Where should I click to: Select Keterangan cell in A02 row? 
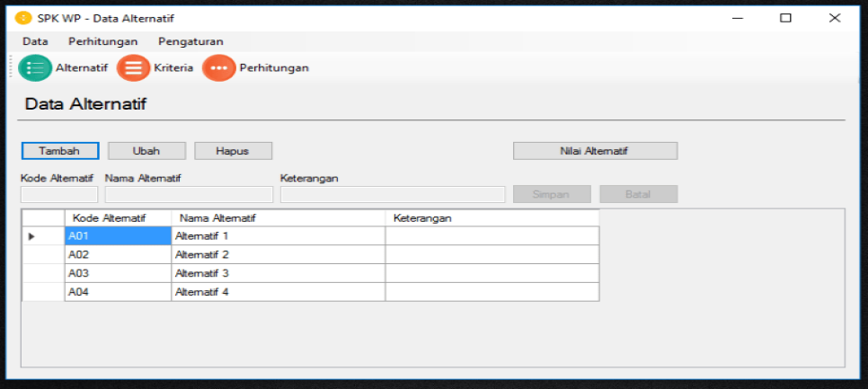click(492, 254)
